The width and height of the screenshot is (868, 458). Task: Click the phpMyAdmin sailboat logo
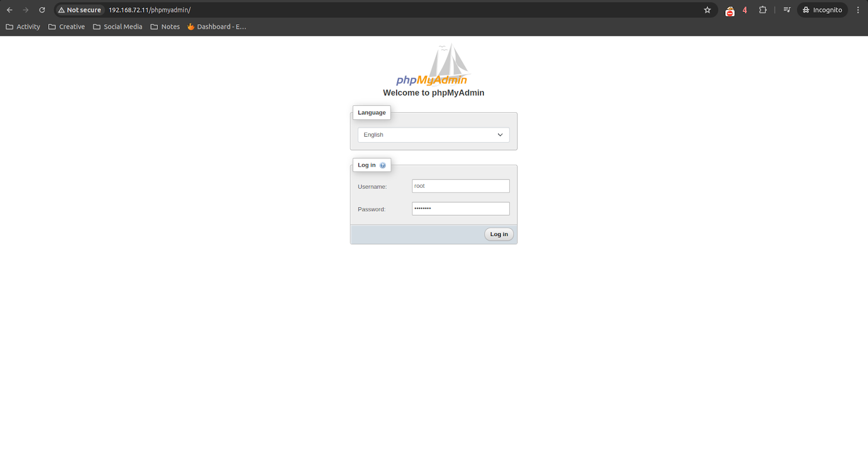433,65
